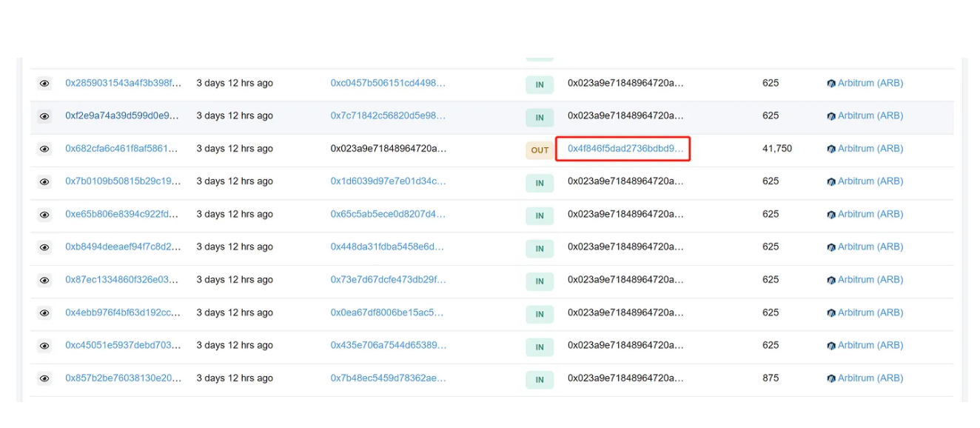Click eye icon beside 0xe65b806e8394c922fd
The height and width of the screenshot is (428, 980).
point(44,215)
